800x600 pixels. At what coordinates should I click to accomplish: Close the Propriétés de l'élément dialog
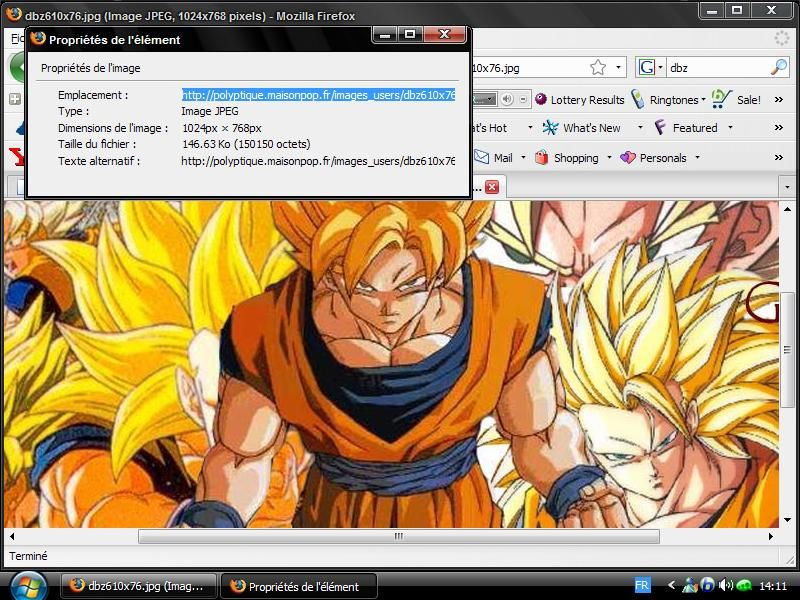click(444, 35)
